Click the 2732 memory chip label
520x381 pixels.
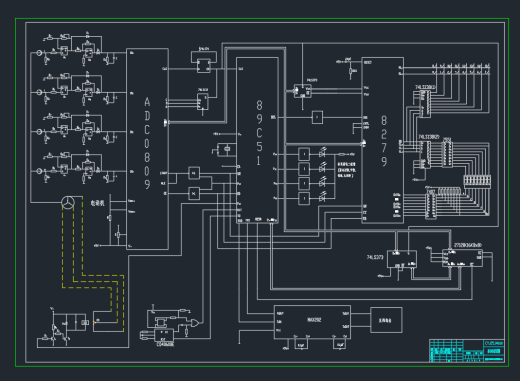point(468,245)
